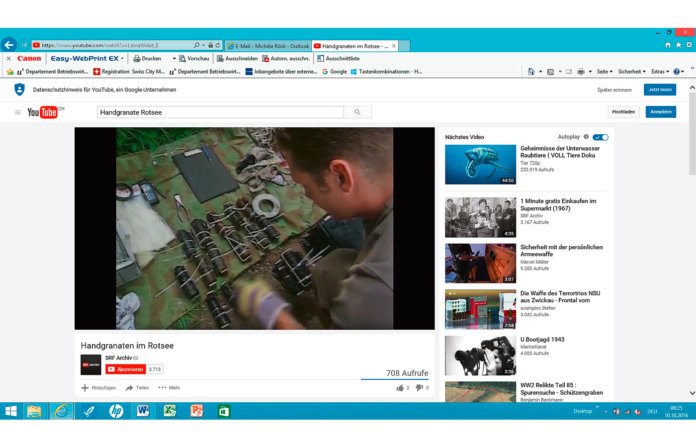Click the refresh icon in address bar

pos(218,45)
